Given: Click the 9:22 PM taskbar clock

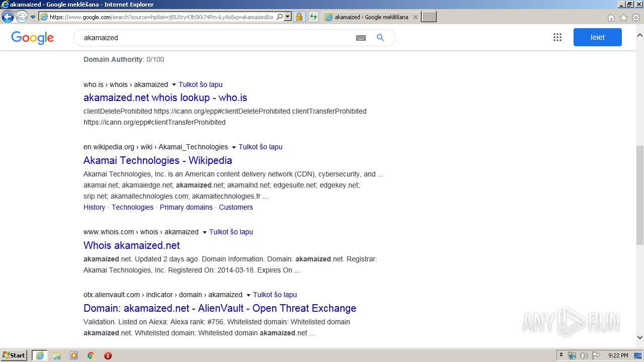Looking at the screenshot, I should tap(618, 355).
